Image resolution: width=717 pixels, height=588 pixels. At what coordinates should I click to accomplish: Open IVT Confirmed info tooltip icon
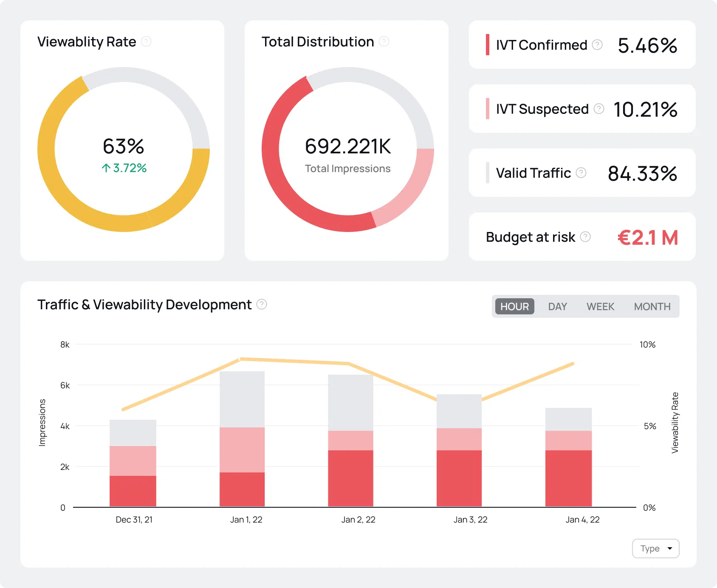(597, 45)
